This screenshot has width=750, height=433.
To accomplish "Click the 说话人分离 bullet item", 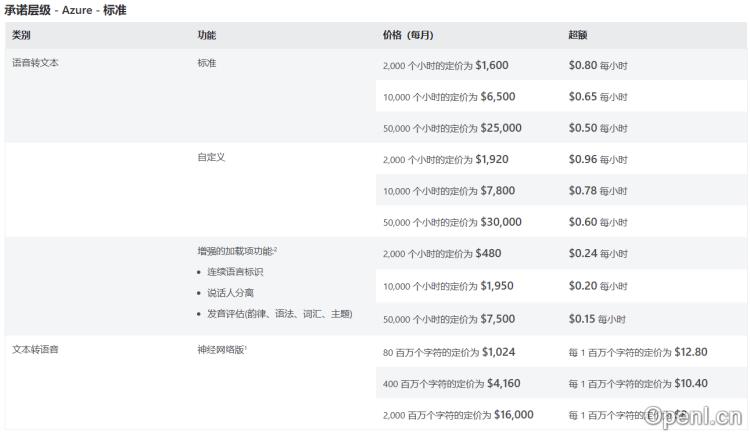I will 230,293.
